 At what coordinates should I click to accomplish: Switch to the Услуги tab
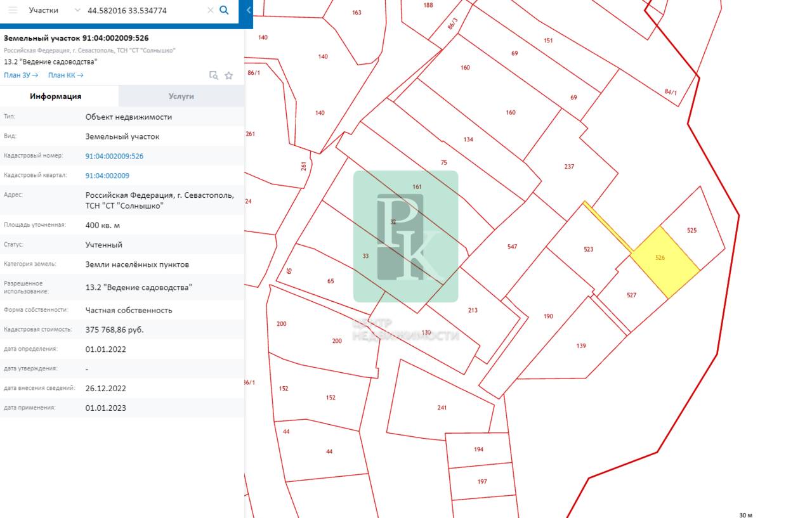pos(181,96)
